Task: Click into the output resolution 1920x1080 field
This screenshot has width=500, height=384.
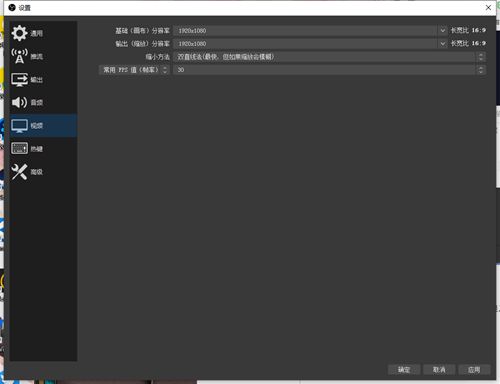Action: click(x=305, y=43)
